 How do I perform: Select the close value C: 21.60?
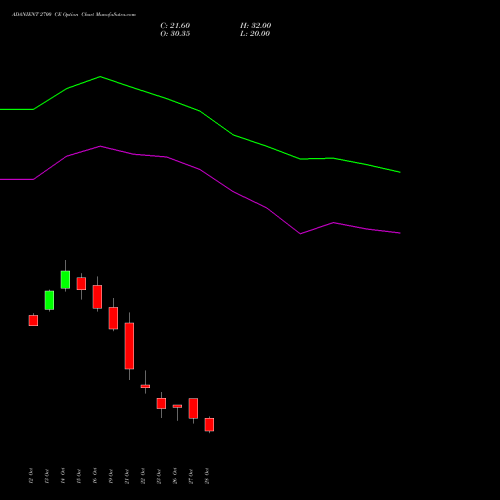click(x=175, y=26)
